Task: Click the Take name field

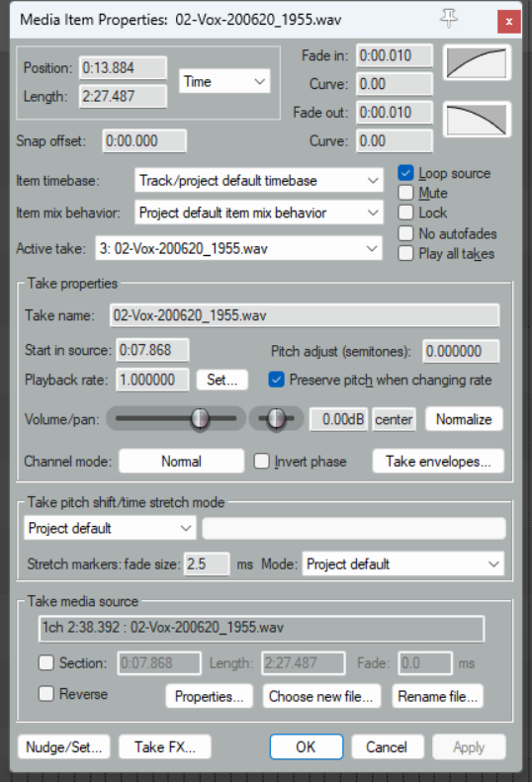Action: tap(305, 315)
